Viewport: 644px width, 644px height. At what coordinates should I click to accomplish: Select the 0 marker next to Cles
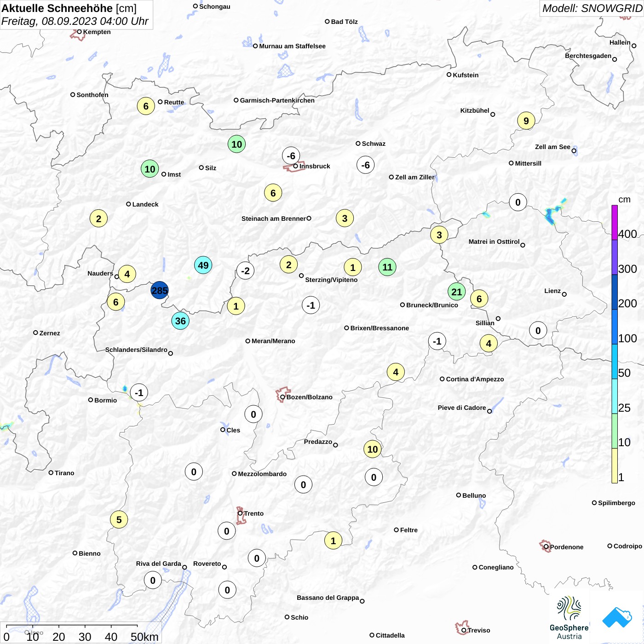253,414
